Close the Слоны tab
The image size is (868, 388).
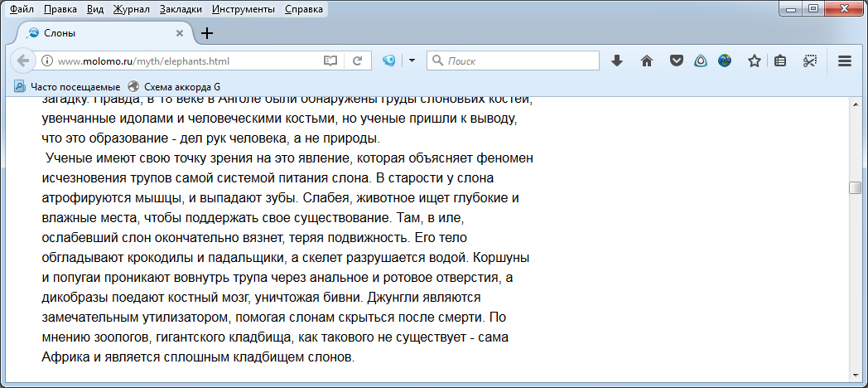click(x=180, y=33)
